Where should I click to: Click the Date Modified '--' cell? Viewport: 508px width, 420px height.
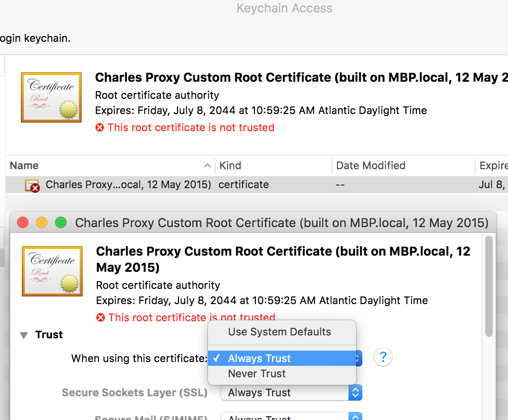click(x=340, y=185)
